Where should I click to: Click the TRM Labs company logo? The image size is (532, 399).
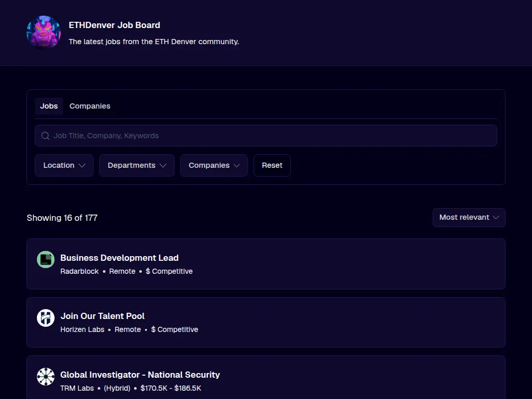coord(46,377)
